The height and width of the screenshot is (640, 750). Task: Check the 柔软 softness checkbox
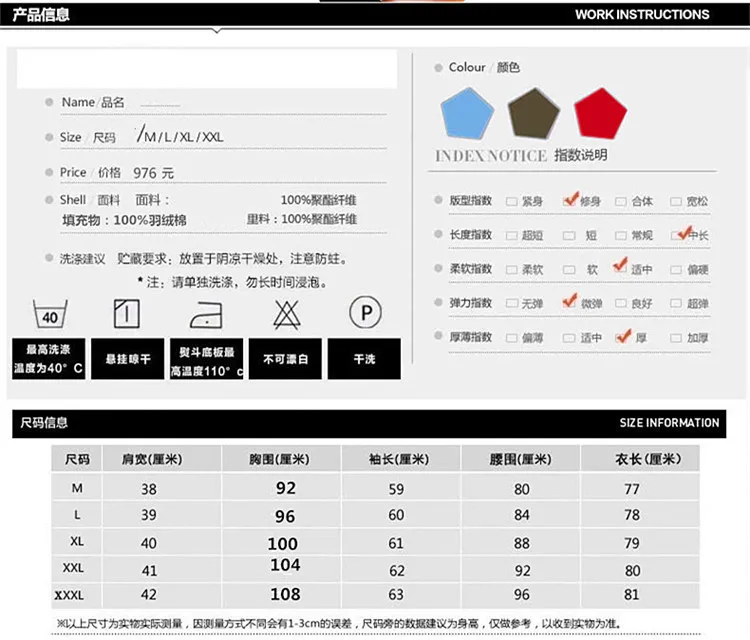tap(512, 270)
